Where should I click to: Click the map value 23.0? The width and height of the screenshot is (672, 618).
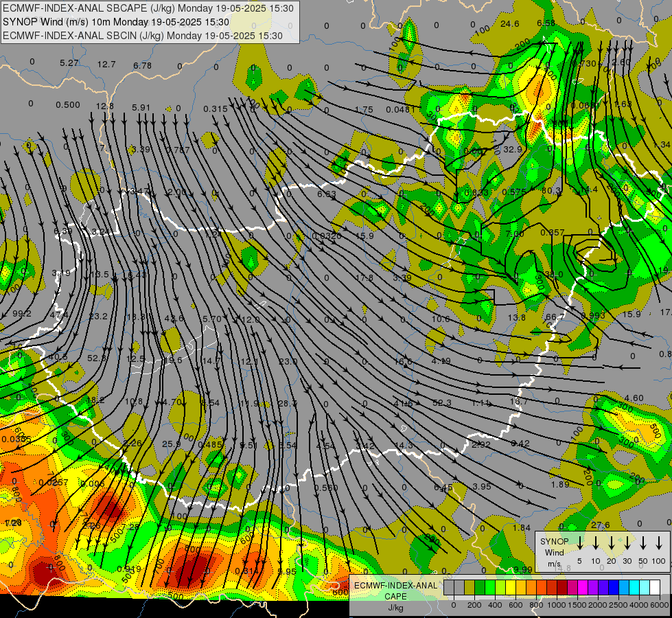pos(288,361)
